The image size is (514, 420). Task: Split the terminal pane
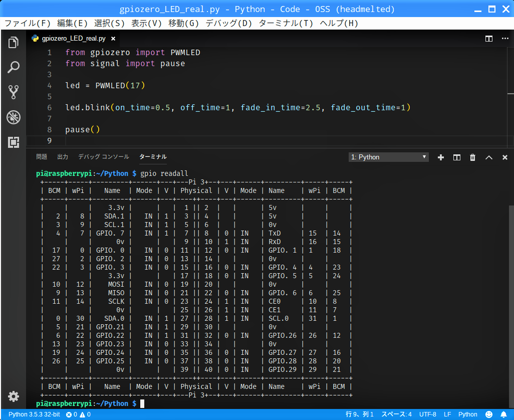pyautogui.click(x=456, y=157)
